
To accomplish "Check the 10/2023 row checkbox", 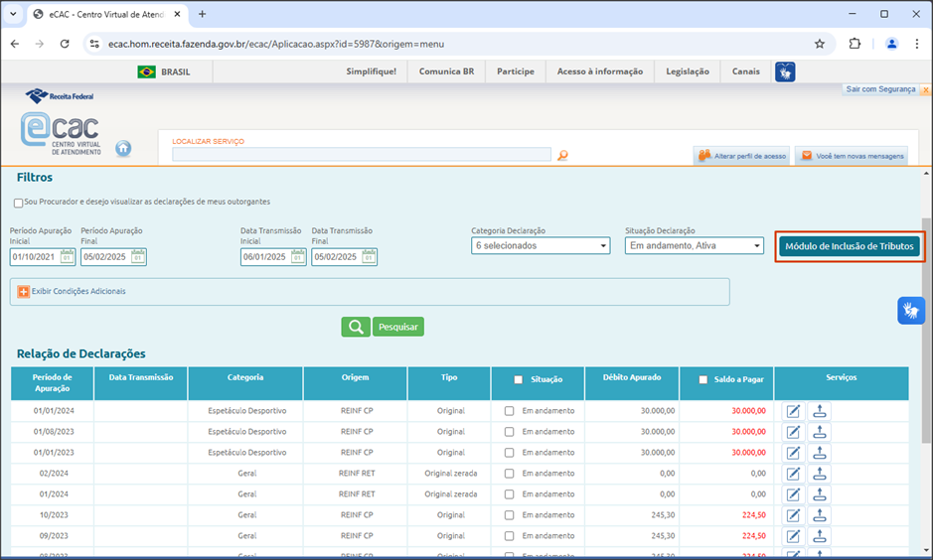I will (510, 514).
